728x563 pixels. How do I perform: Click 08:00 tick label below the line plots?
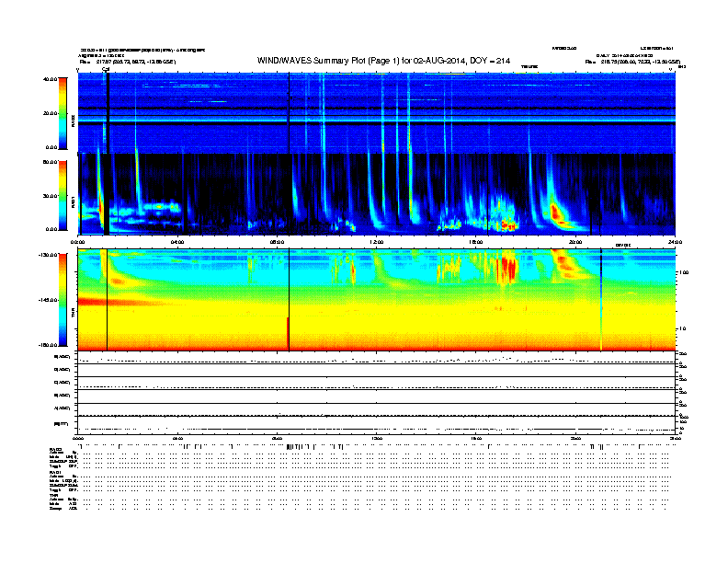[x=277, y=438]
